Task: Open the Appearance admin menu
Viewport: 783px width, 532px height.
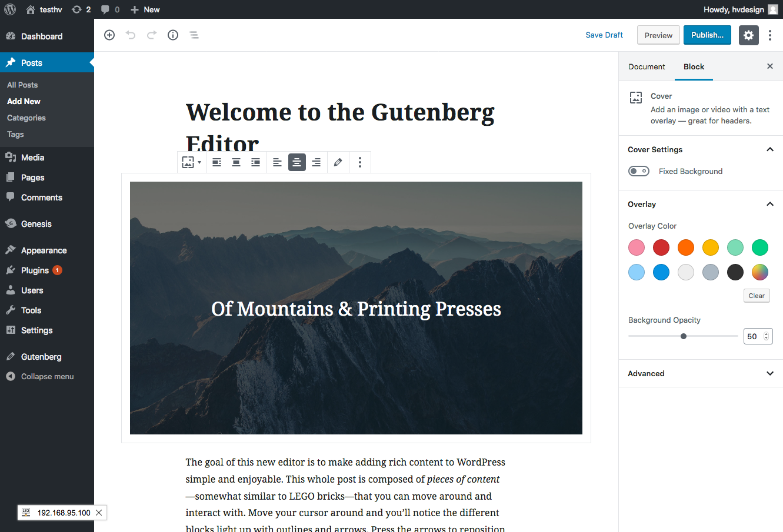Action: click(47, 250)
